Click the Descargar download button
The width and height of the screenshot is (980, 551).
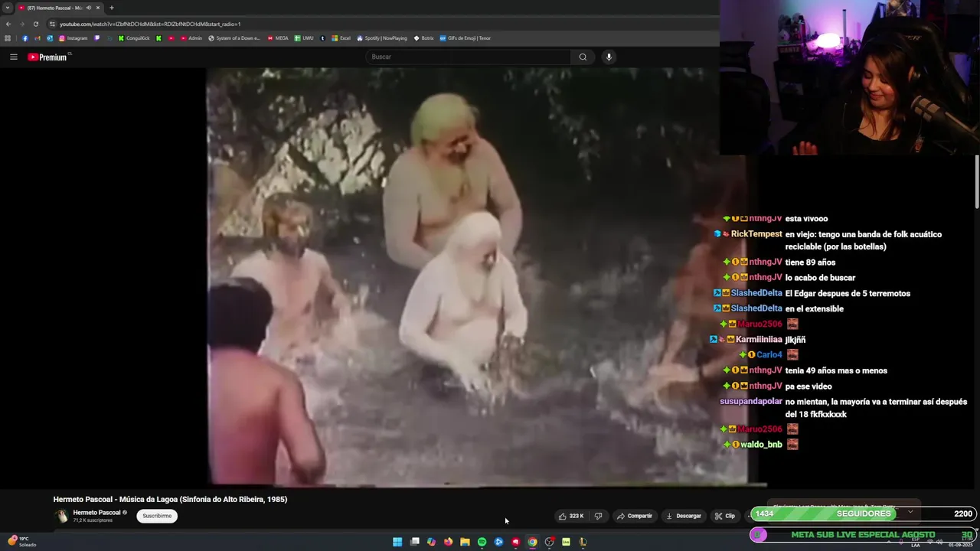pos(684,516)
